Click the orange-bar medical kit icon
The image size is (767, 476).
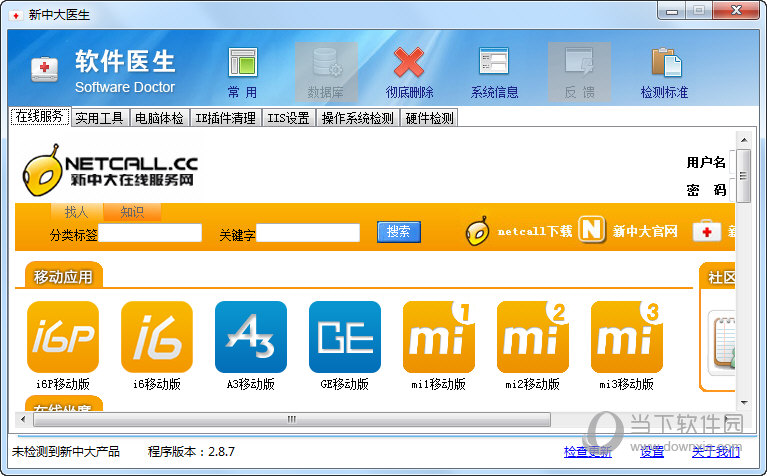point(706,231)
